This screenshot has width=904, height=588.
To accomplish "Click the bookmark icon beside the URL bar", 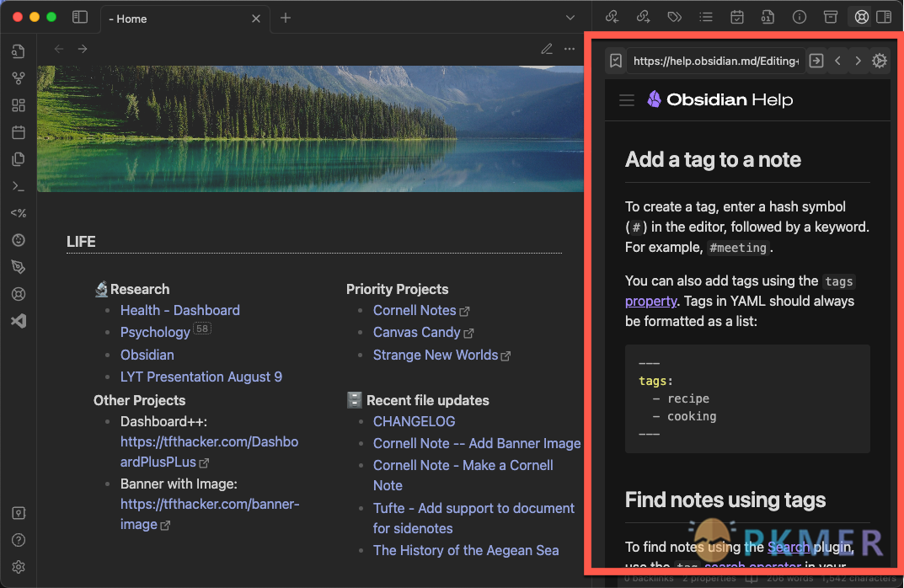I will tap(616, 61).
